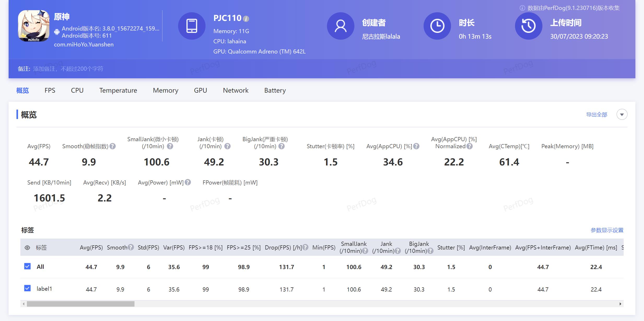Open the CPU tab

(77, 90)
